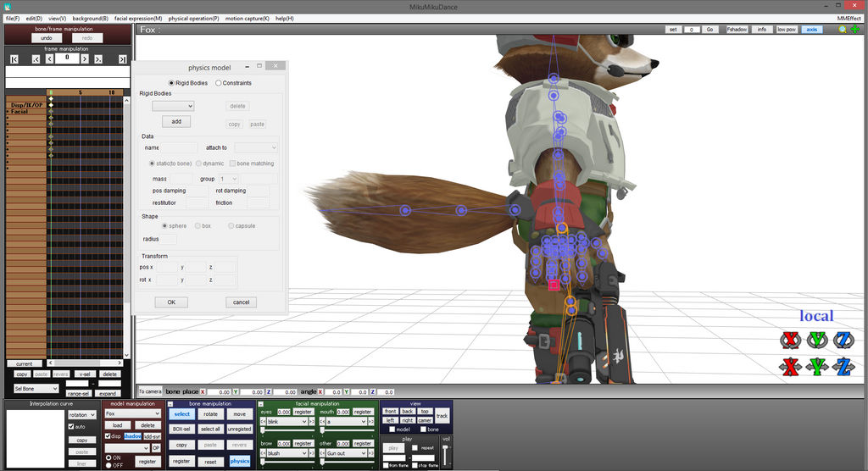This screenshot has height=471, width=868.
Task: Click the local Y rotation axis icon
Action: [817, 340]
